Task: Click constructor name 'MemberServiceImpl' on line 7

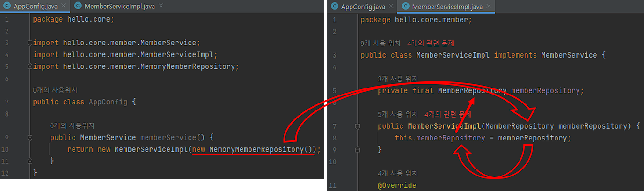Action: 444,126
